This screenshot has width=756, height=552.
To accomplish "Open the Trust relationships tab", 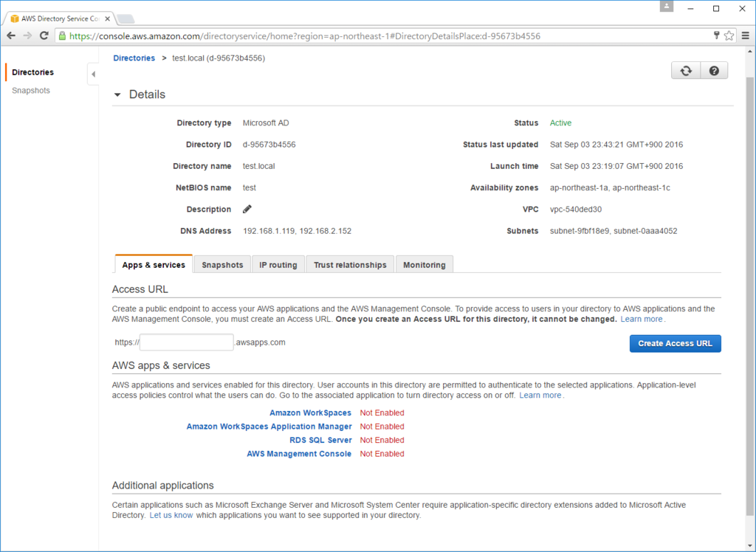I will [350, 265].
